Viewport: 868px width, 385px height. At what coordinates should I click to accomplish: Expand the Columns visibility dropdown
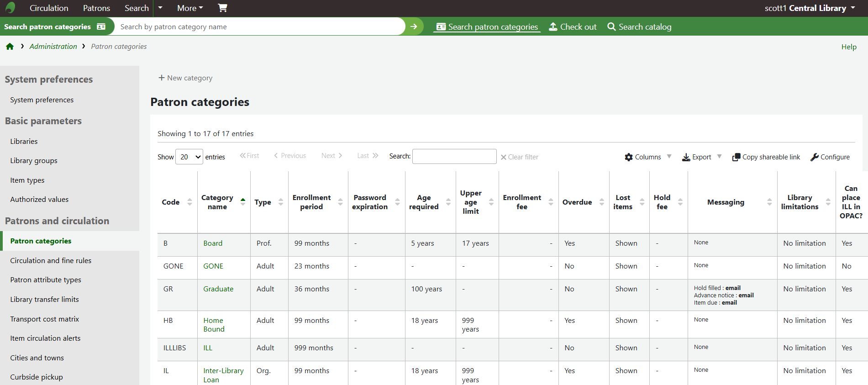coord(647,157)
